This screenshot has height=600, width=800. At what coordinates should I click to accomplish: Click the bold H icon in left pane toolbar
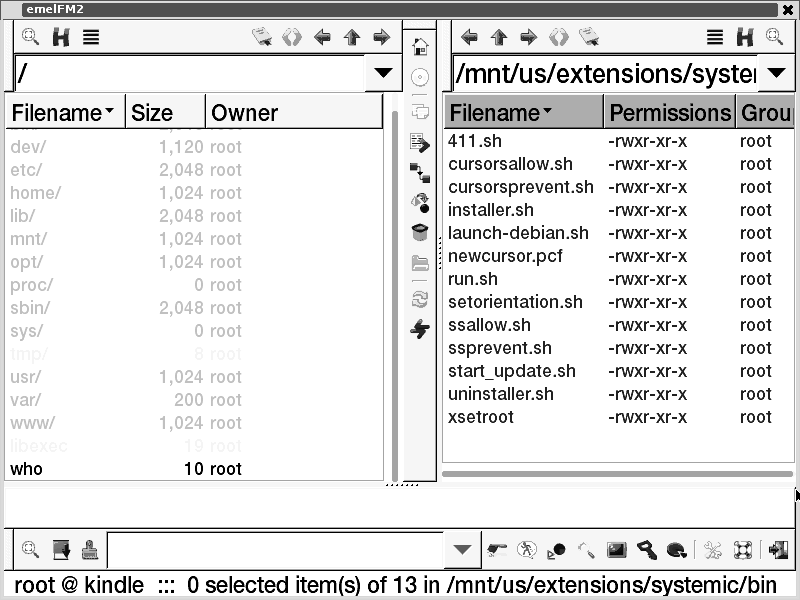point(61,38)
